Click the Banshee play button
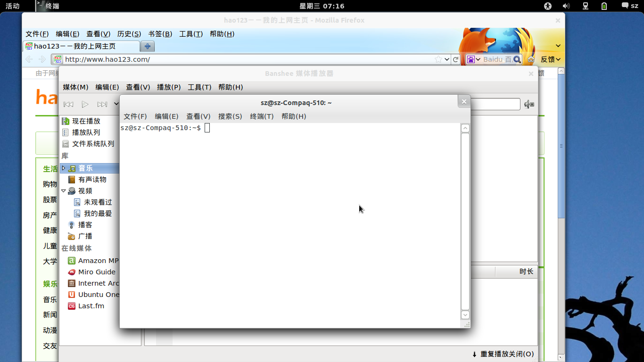 click(85, 104)
